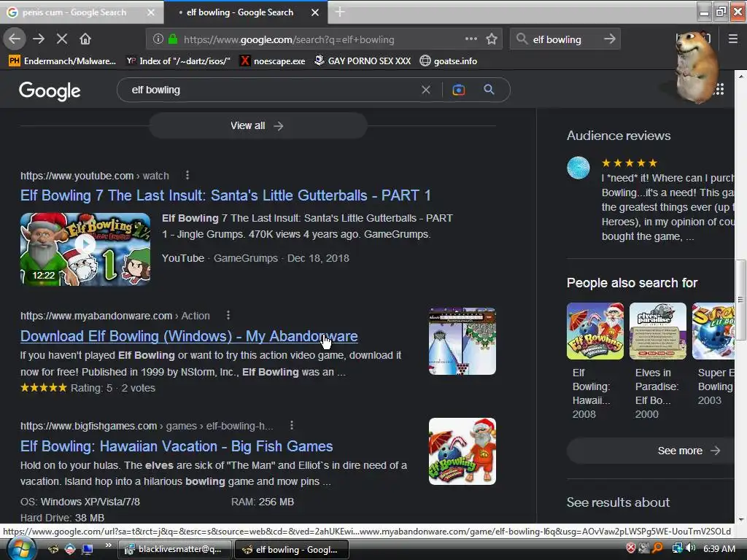Click the My Abandonware result screenshot thumbnail

click(462, 341)
